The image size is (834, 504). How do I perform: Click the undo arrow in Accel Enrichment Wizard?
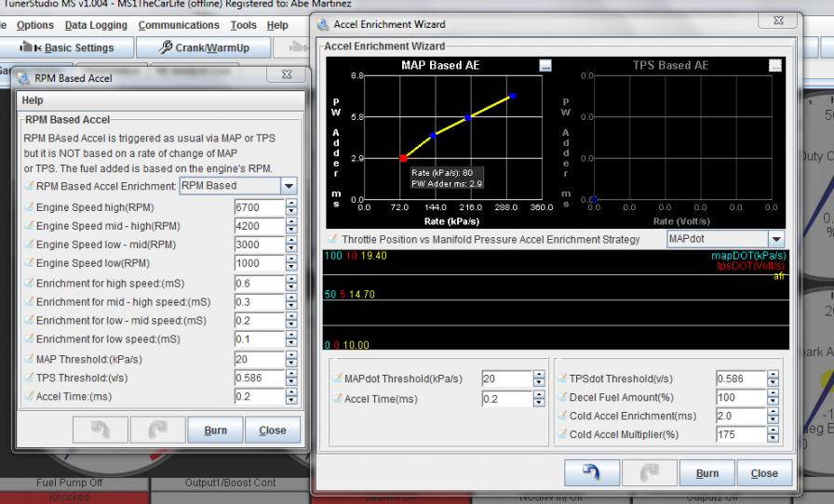(x=591, y=472)
